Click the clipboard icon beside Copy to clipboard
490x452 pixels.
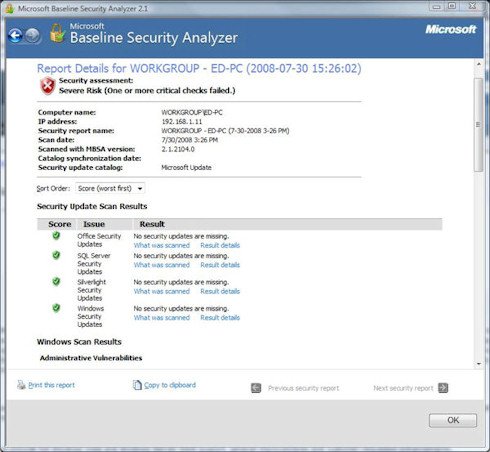137,385
